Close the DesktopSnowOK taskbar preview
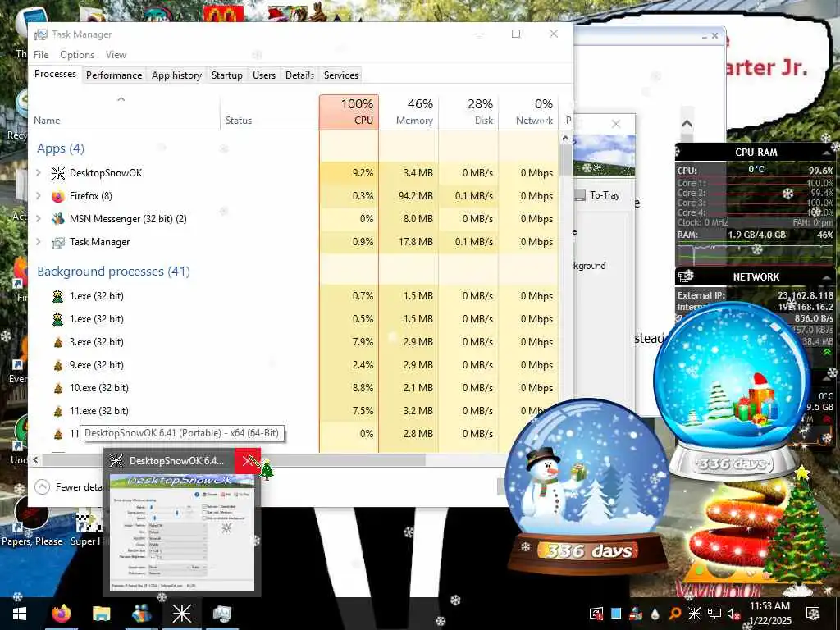This screenshot has height=630, width=840. point(248,461)
